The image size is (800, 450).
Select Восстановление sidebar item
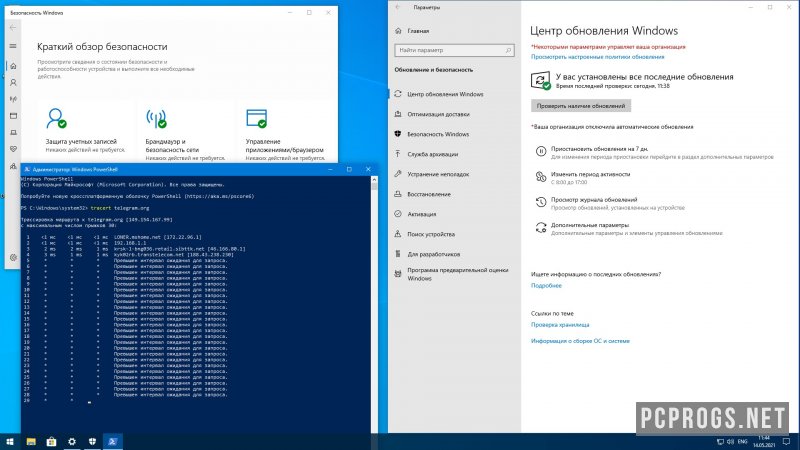pos(454,194)
